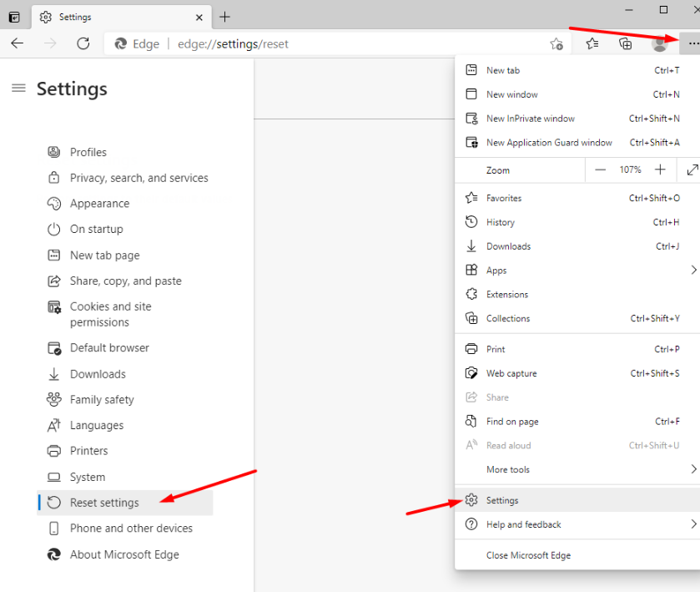Expand More tools submenu
The width and height of the screenshot is (700, 592).
pos(577,469)
